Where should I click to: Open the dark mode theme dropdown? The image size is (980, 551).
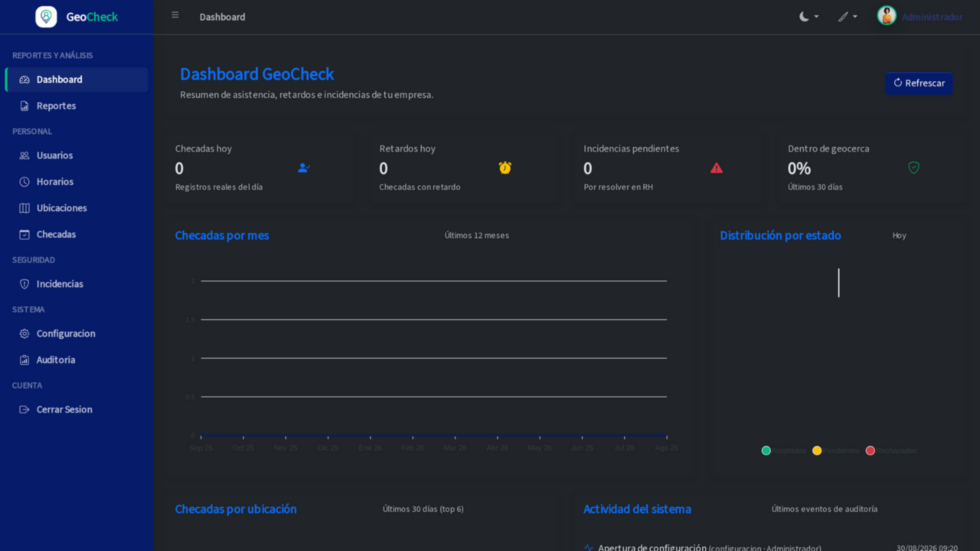pos(809,17)
